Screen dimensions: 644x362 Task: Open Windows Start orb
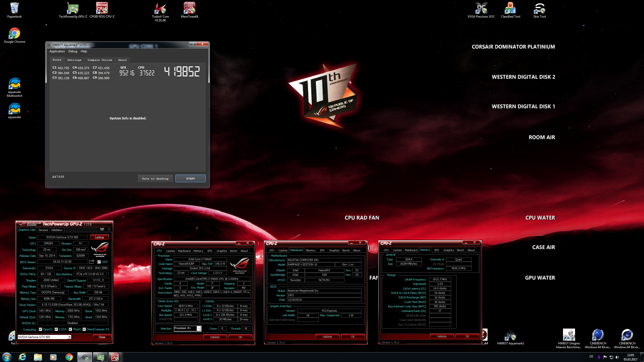tap(7, 357)
